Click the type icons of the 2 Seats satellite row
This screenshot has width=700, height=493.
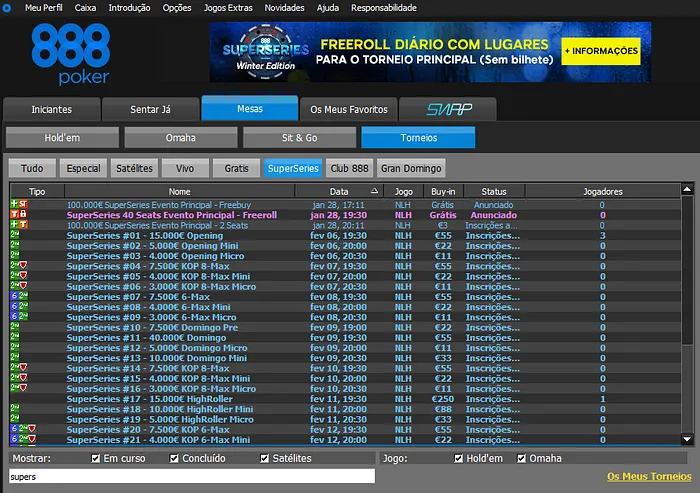click(x=19, y=225)
